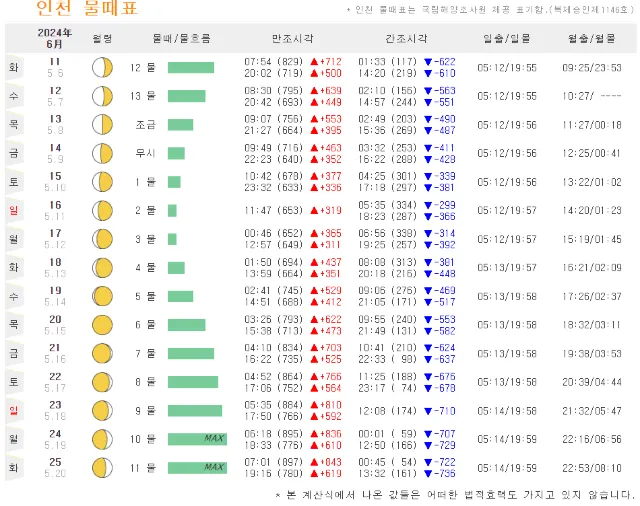Click the red up triangle beside +712
Viewport: 640px width, 506px height.
click(x=314, y=61)
